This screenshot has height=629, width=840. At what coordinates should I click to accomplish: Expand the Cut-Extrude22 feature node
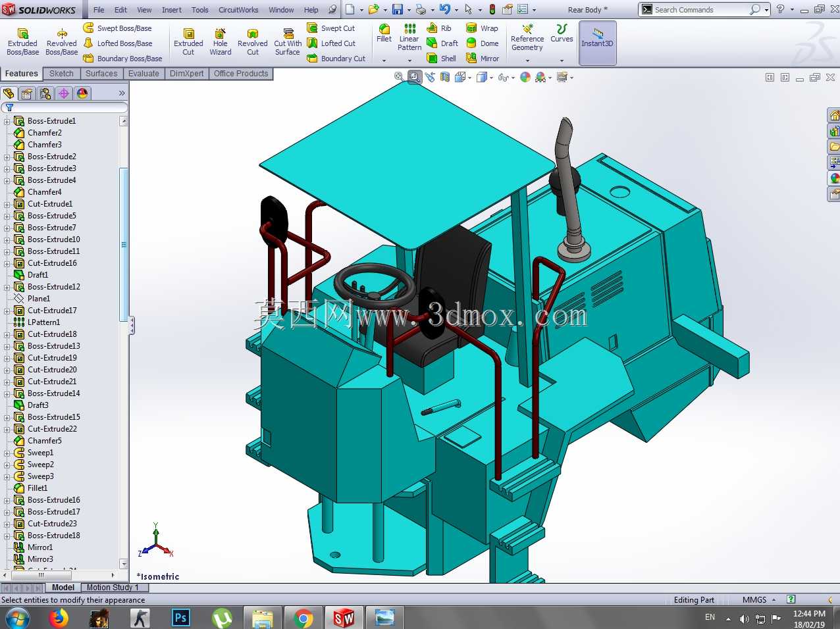[7, 429]
